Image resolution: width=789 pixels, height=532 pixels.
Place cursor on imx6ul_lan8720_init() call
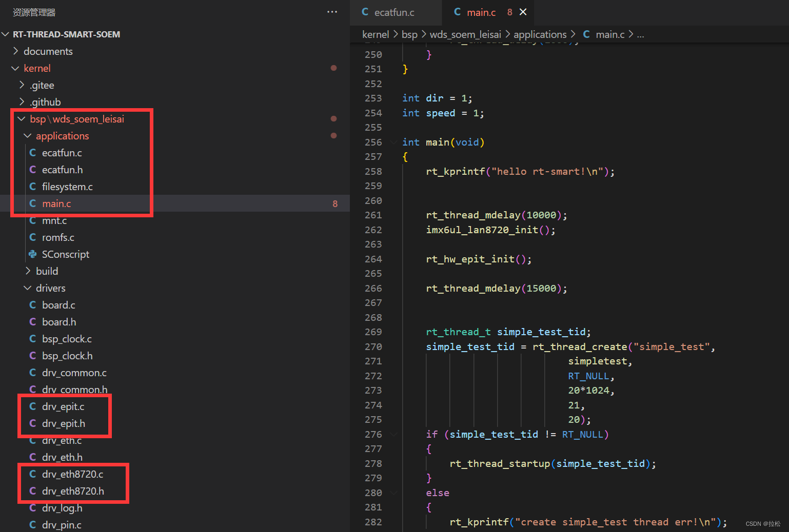point(490,230)
